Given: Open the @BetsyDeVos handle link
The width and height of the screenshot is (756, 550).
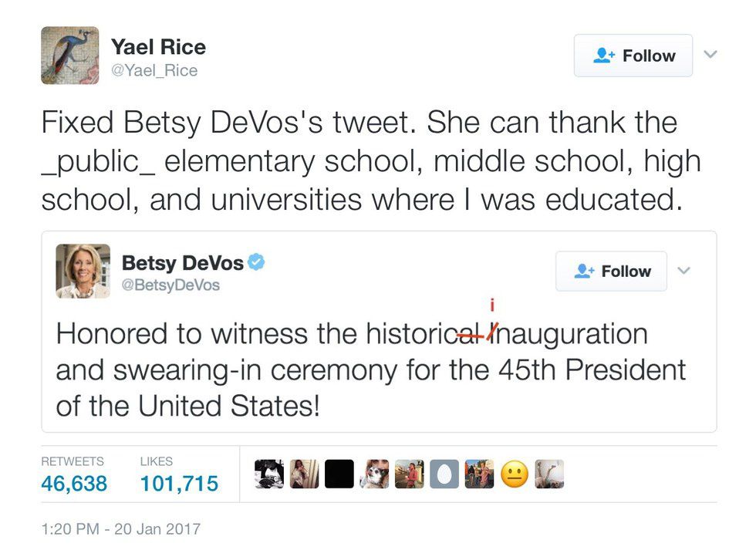Looking at the screenshot, I should [170, 285].
